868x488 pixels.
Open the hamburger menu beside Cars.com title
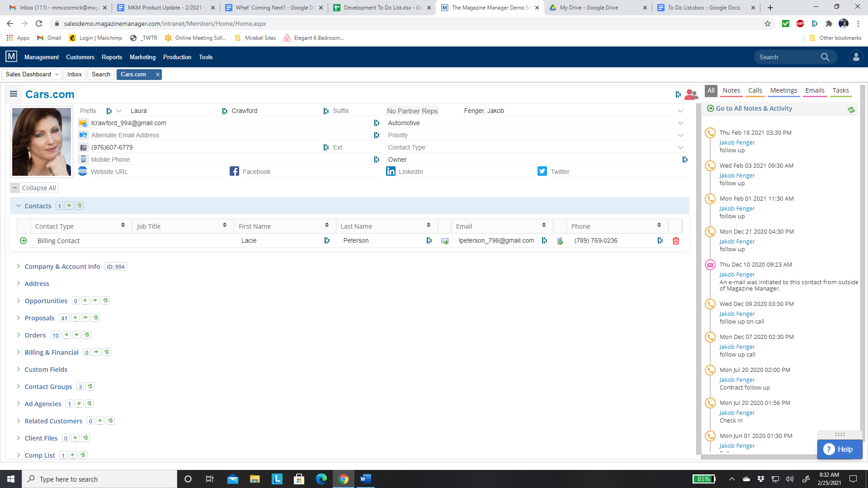click(14, 94)
